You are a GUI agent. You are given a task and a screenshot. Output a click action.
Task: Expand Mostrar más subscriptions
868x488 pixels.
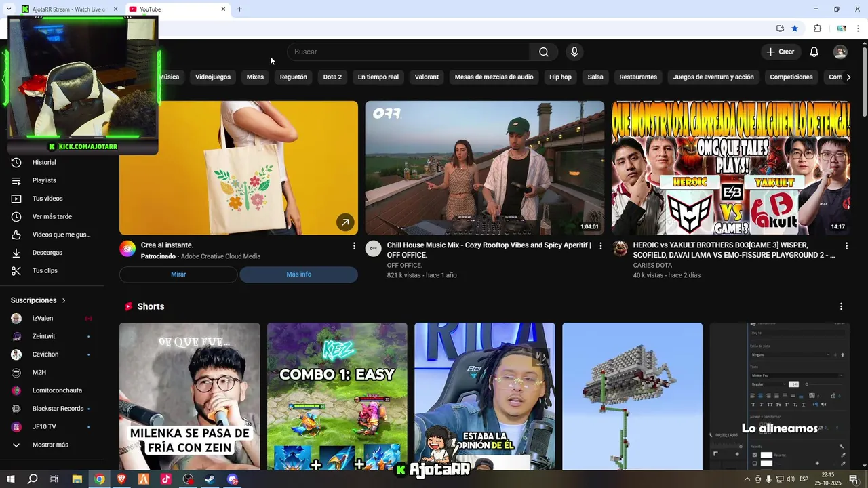[52, 445]
